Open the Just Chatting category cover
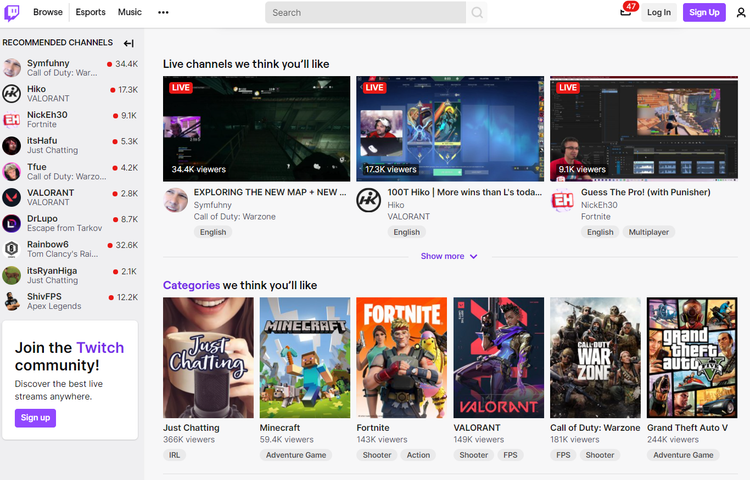The image size is (750, 480). 209,358
